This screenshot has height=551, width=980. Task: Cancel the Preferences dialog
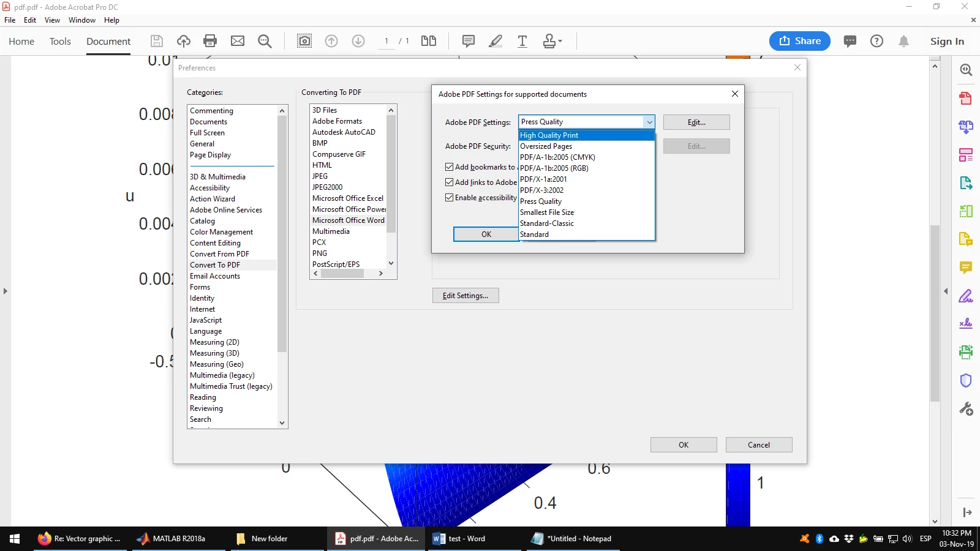pyautogui.click(x=759, y=445)
